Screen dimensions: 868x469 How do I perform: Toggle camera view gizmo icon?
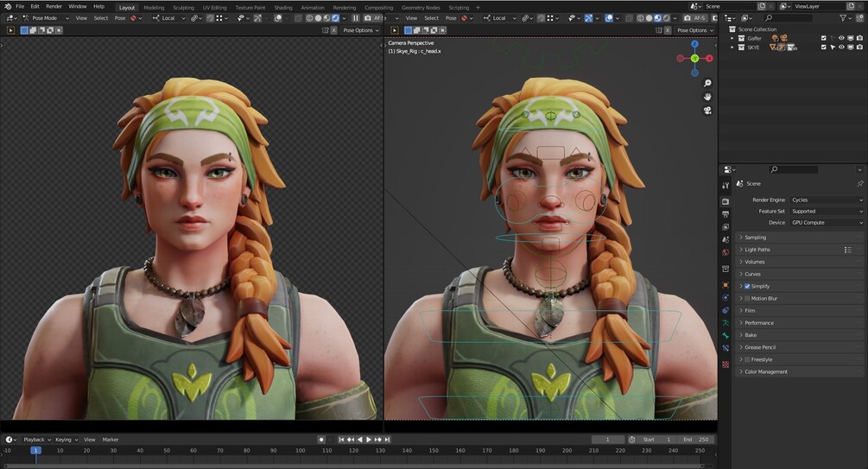[x=706, y=111]
